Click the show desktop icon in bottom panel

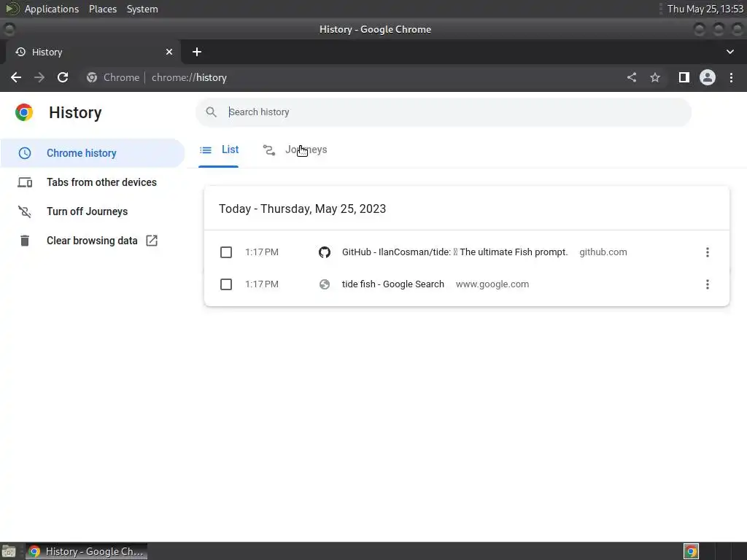(x=9, y=551)
